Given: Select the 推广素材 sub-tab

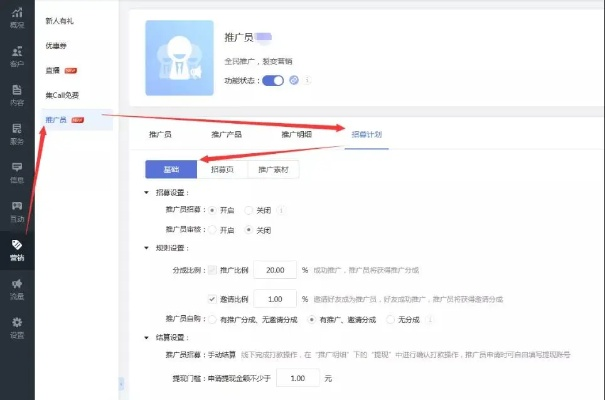Looking at the screenshot, I should 273,169.
